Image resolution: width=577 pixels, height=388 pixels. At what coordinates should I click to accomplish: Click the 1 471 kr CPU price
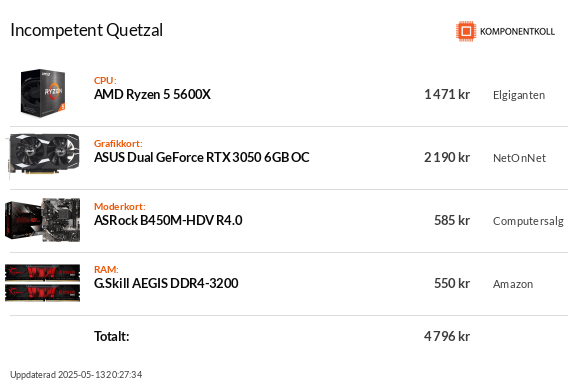(x=447, y=95)
